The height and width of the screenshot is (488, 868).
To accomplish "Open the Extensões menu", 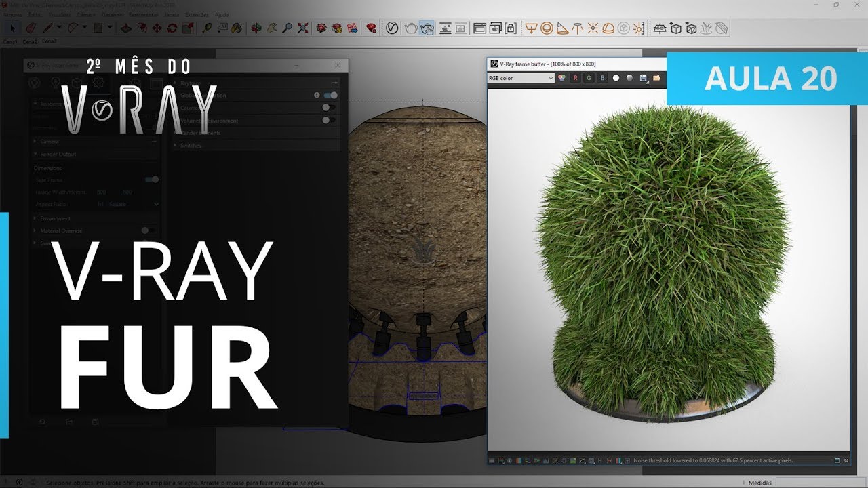I will point(197,14).
